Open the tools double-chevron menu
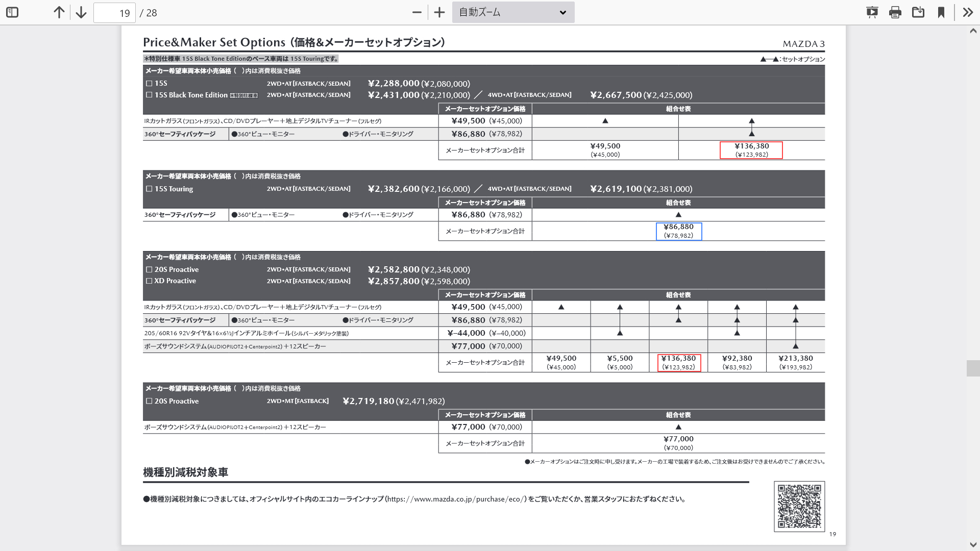This screenshot has height=551, width=980. coord(968,12)
